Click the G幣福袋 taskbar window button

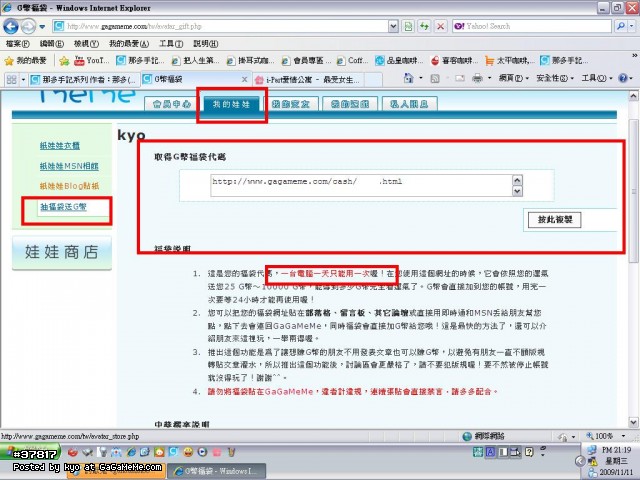pyautogui.click(x=217, y=471)
